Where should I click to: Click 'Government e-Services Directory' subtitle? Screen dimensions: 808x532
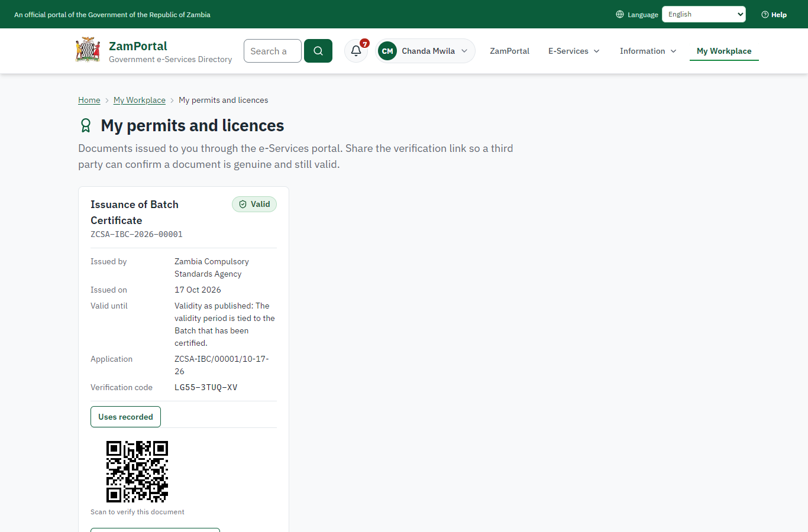[x=170, y=59]
